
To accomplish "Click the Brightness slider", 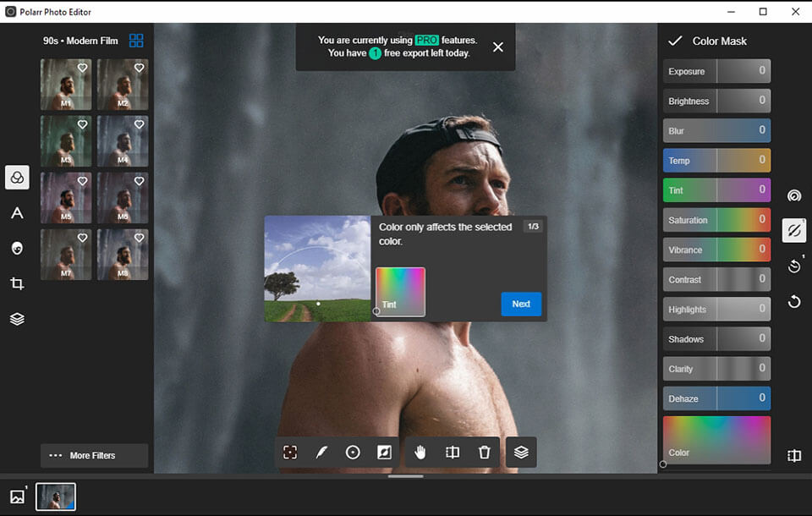I will tap(716, 101).
